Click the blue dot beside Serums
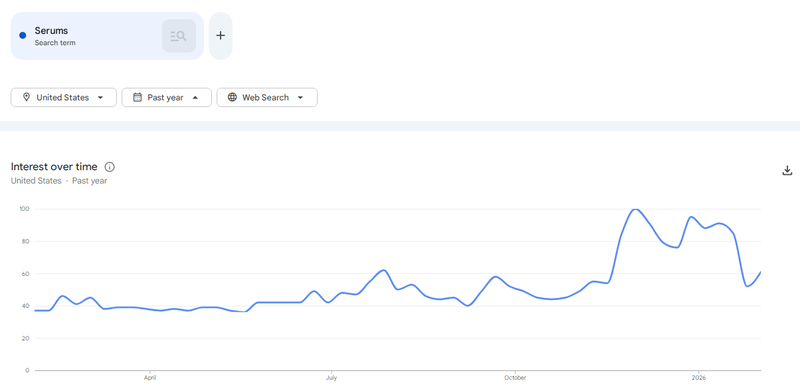The image size is (800, 385). point(22,36)
